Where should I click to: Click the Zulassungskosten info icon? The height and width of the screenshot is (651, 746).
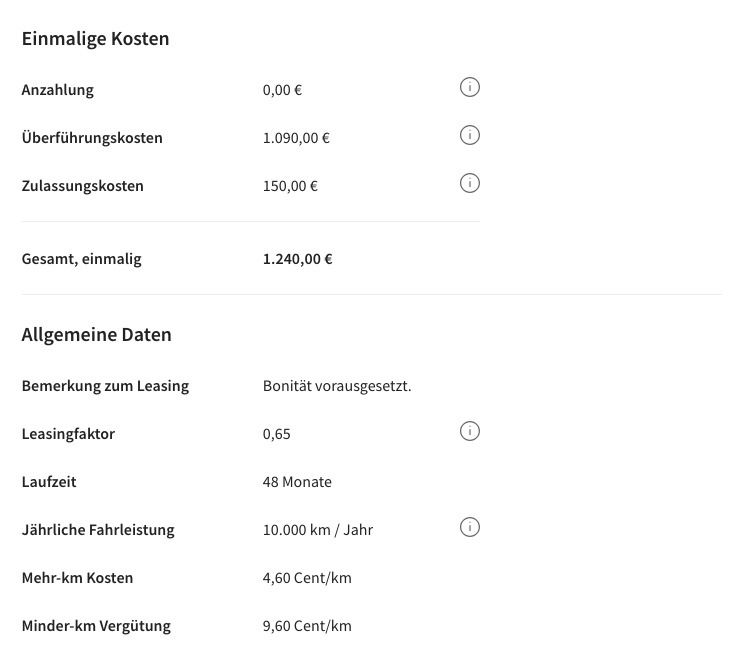(470, 183)
